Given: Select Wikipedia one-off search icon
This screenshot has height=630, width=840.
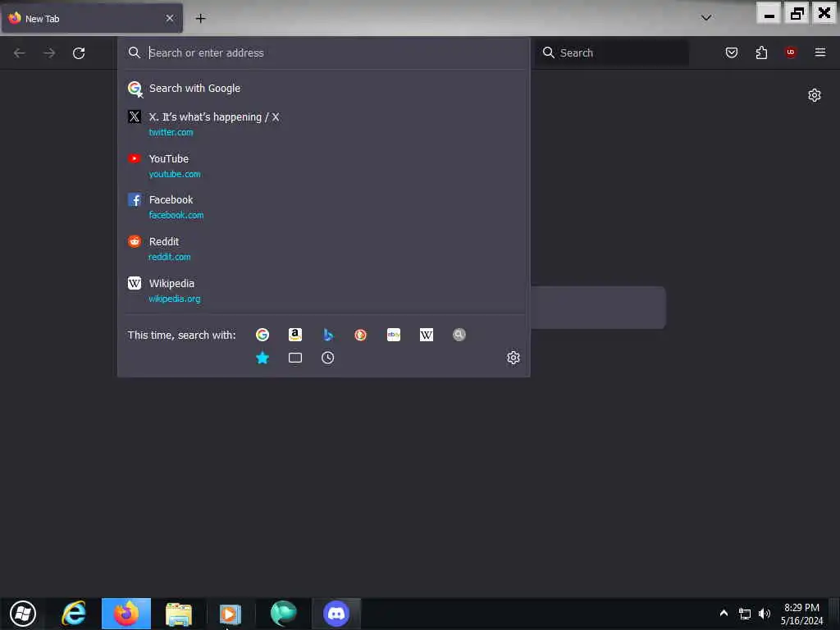Looking at the screenshot, I should [x=427, y=335].
